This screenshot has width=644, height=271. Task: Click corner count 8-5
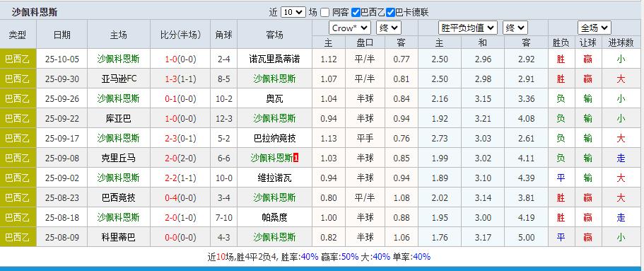coord(224,79)
